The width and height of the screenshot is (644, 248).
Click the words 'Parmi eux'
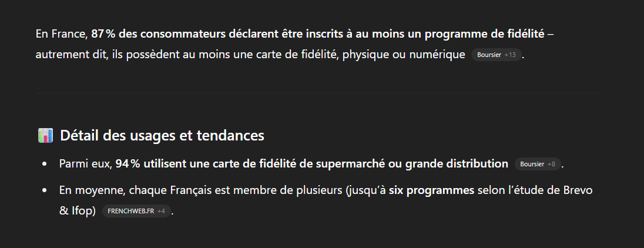pyautogui.click(x=85, y=164)
